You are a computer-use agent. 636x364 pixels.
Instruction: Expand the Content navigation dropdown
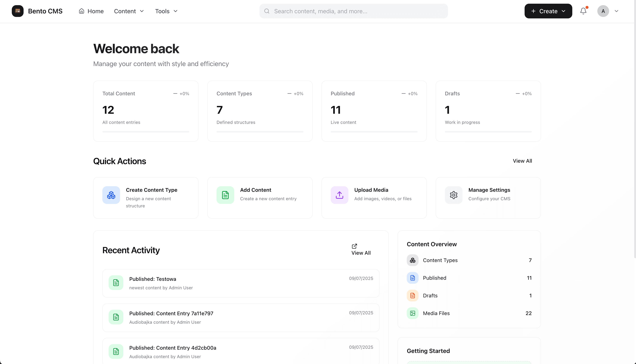pos(142,11)
